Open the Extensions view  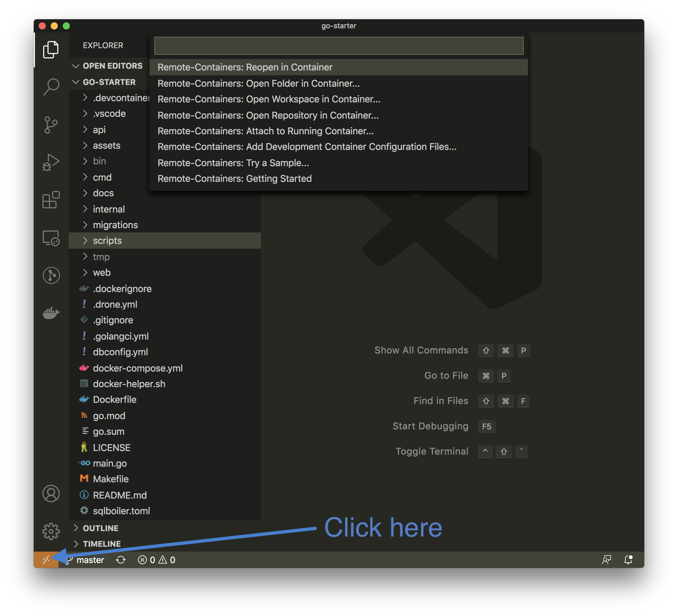coord(51,200)
